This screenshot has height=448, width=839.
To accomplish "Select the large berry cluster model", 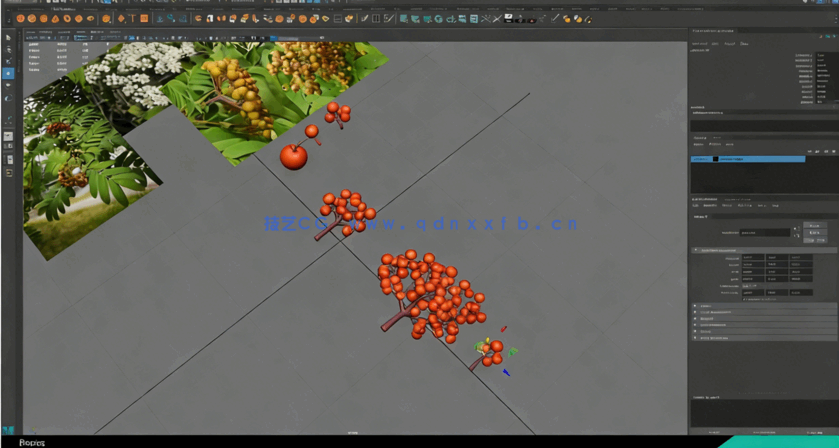I will [x=431, y=296].
